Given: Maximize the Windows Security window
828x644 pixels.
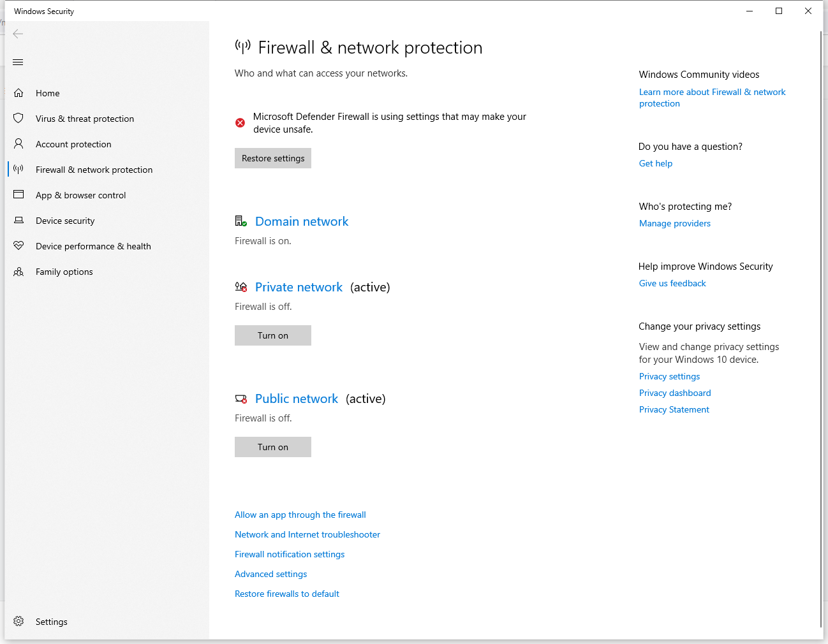Looking at the screenshot, I should (779, 11).
